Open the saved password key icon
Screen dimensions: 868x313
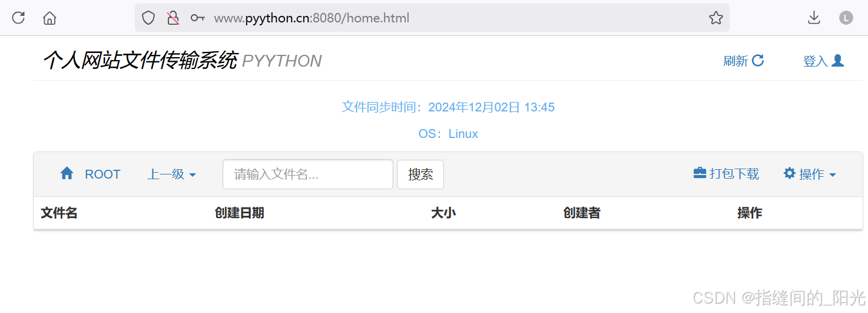tap(197, 18)
